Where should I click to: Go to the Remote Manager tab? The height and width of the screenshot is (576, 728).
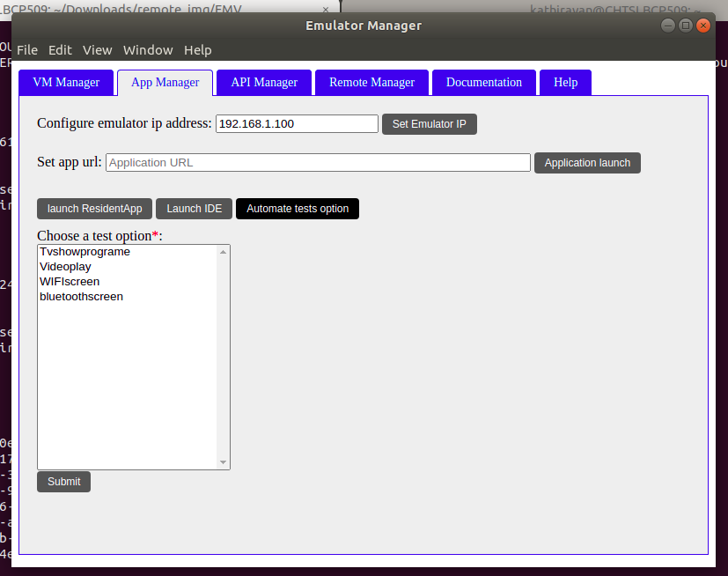[x=371, y=83]
